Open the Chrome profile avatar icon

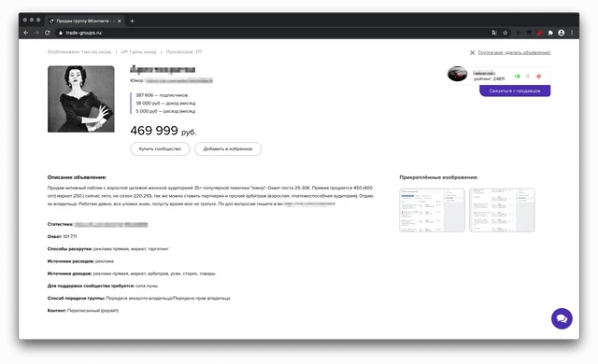(x=561, y=33)
